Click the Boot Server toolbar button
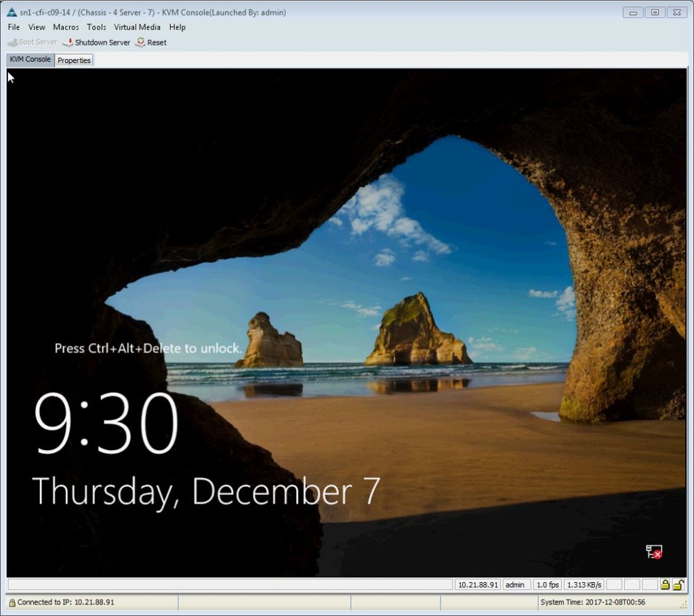Viewport: 694px width, 616px height. pyautogui.click(x=33, y=42)
